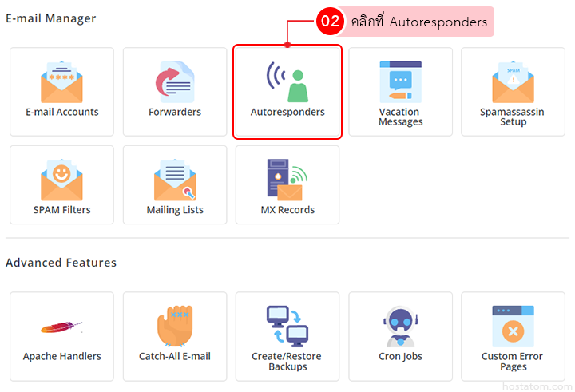Click the "Cron Jobs" text label
This screenshot has width=575, height=392.
pyautogui.click(x=400, y=357)
